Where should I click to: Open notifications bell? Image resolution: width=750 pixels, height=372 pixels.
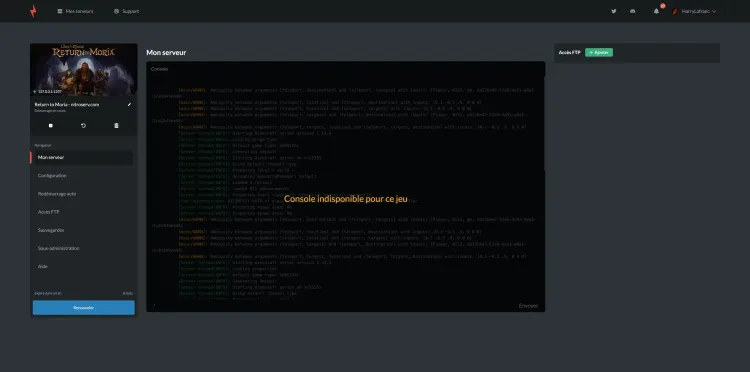click(x=656, y=11)
